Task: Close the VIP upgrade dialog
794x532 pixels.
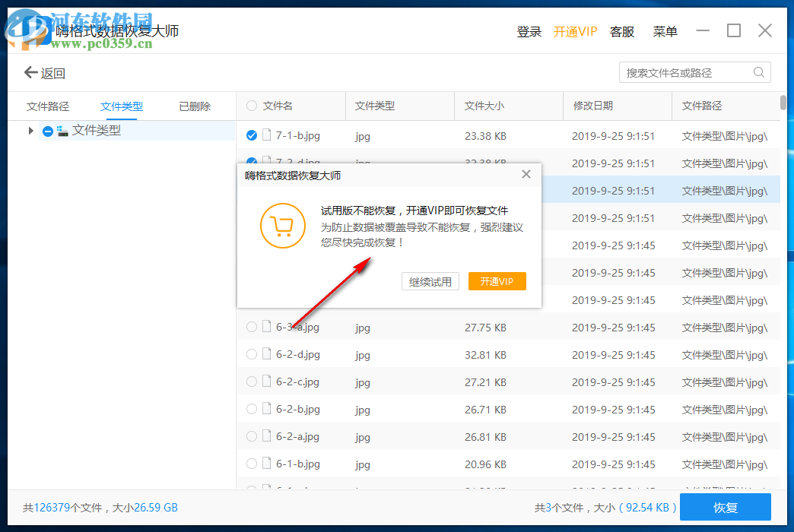Action: tap(526, 174)
